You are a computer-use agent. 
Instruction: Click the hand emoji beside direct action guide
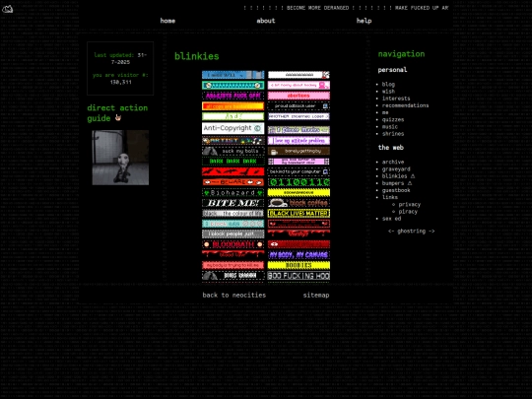tap(118, 118)
